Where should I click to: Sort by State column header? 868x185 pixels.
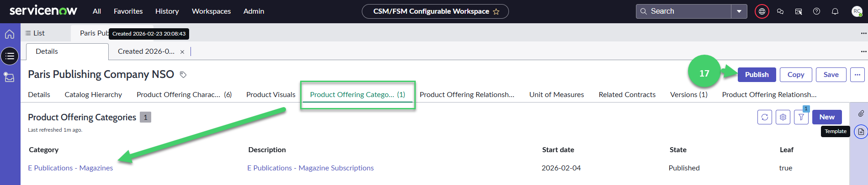click(678, 150)
